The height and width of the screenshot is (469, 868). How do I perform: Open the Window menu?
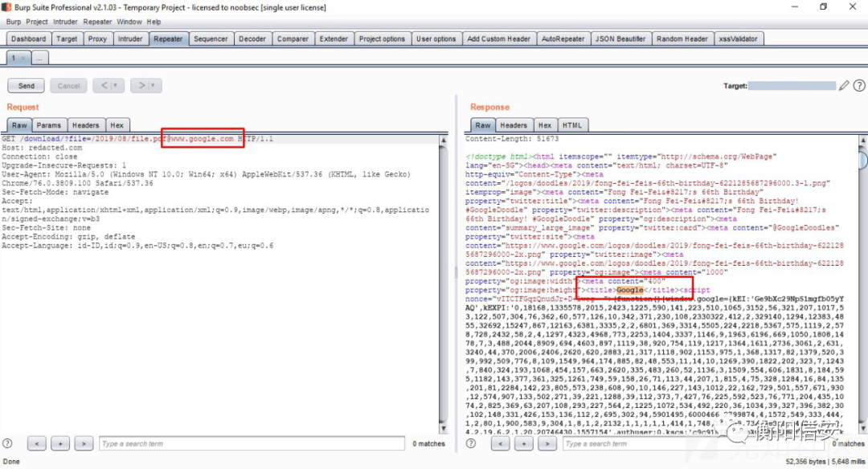[129, 22]
